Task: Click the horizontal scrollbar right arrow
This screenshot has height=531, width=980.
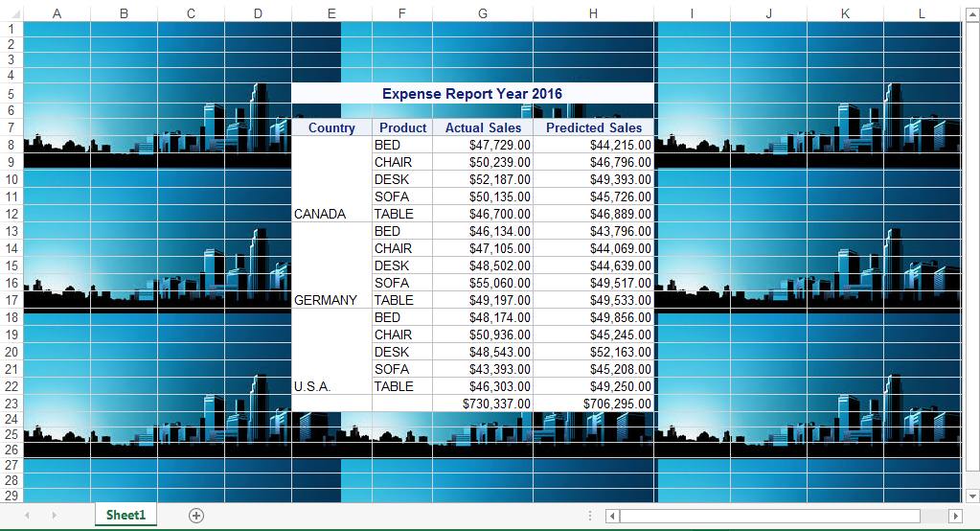Action: 954,517
